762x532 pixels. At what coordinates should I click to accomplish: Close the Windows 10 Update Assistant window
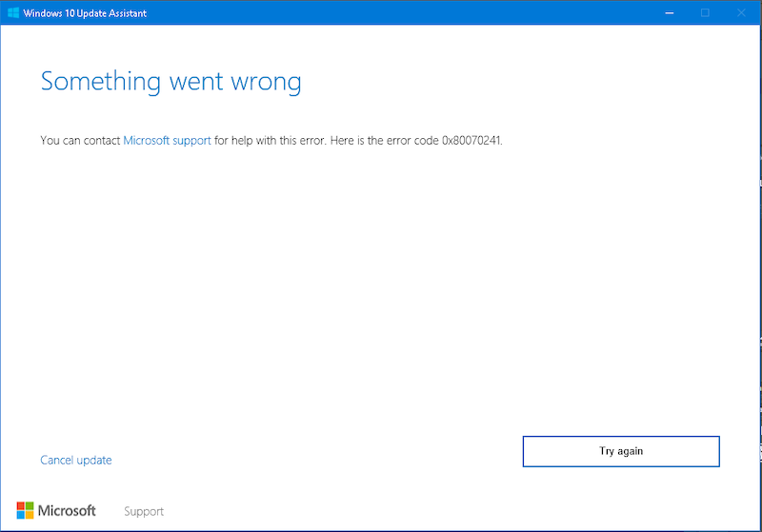click(x=740, y=12)
